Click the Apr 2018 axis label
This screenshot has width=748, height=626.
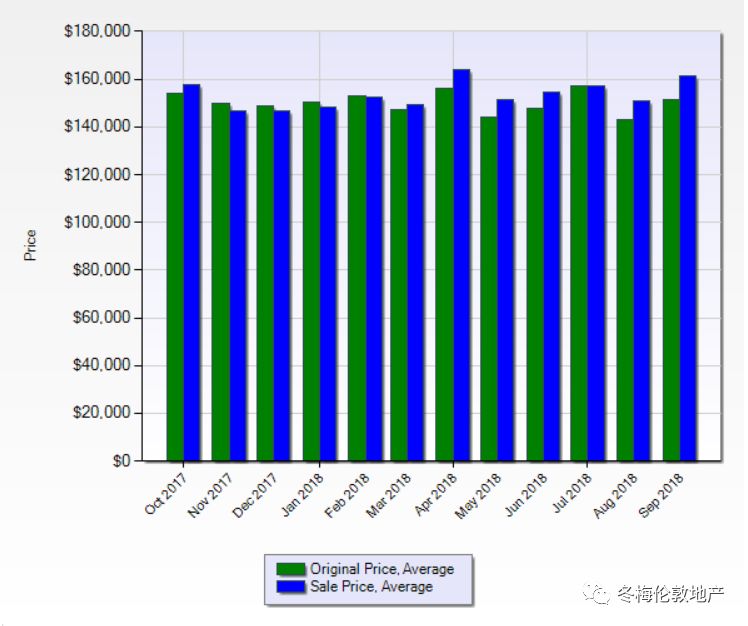(436, 494)
